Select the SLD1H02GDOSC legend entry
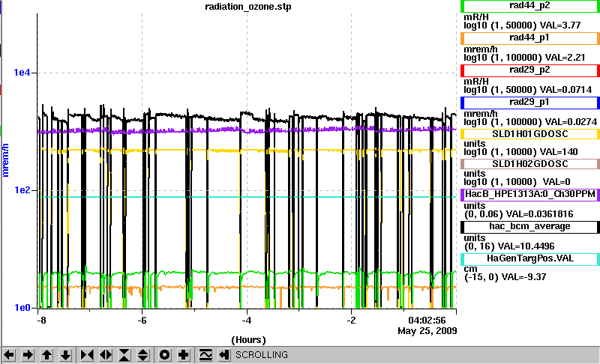 530,164
